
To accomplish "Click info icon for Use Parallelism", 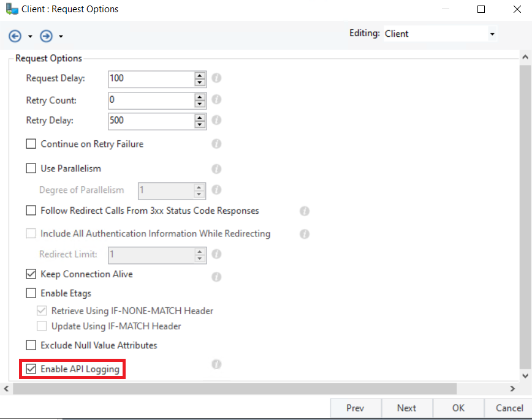I will pos(216,169).
